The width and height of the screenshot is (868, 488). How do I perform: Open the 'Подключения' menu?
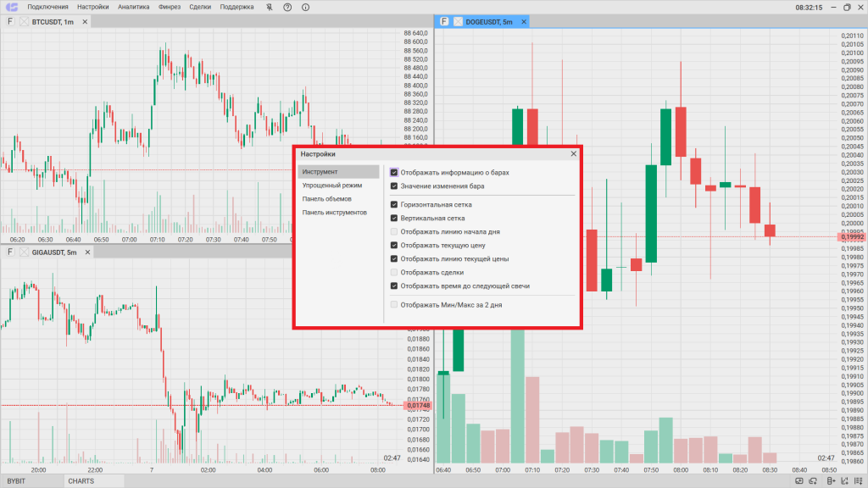[48, 7]
